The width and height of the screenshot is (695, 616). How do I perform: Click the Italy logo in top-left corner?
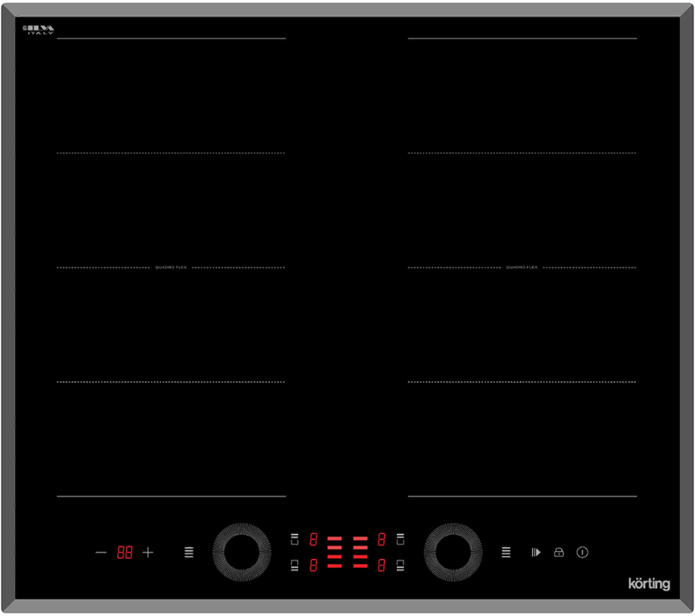pos(39,30)
